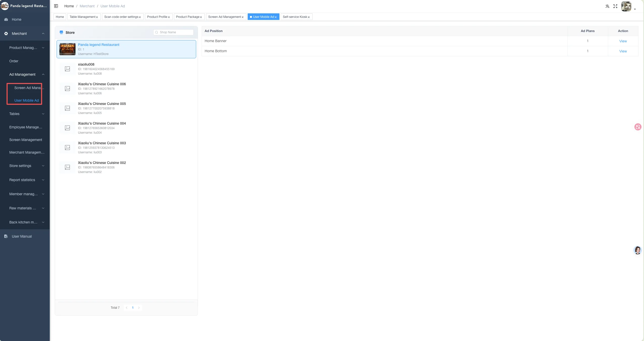644x341 pixels.
Task: Select store xiaoliu008
Action: (126, 69)
